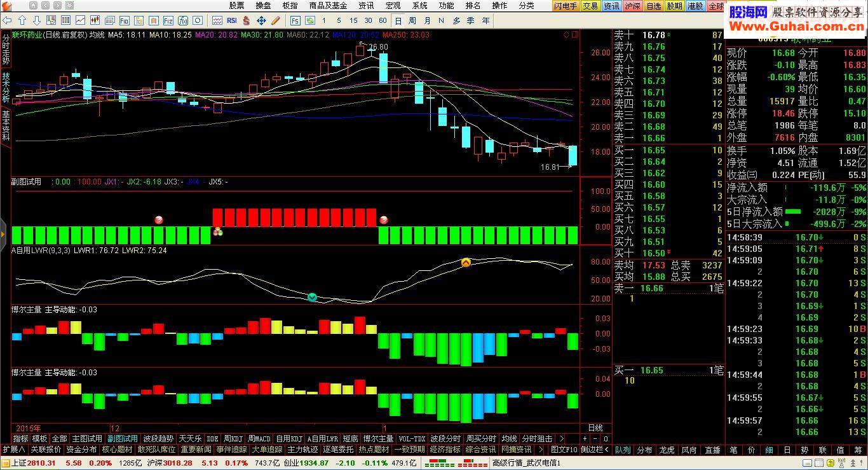Select the daily period button 日

(x=398, y=21)
